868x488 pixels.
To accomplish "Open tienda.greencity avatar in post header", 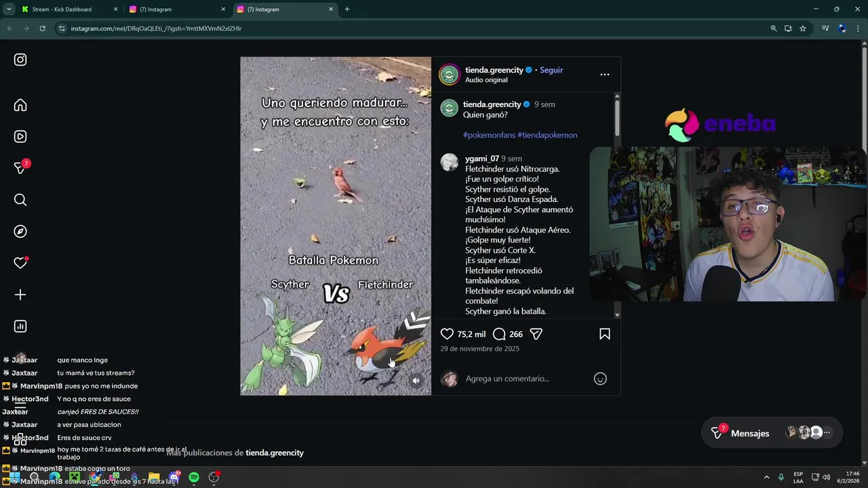I will (x=450, y=75).
